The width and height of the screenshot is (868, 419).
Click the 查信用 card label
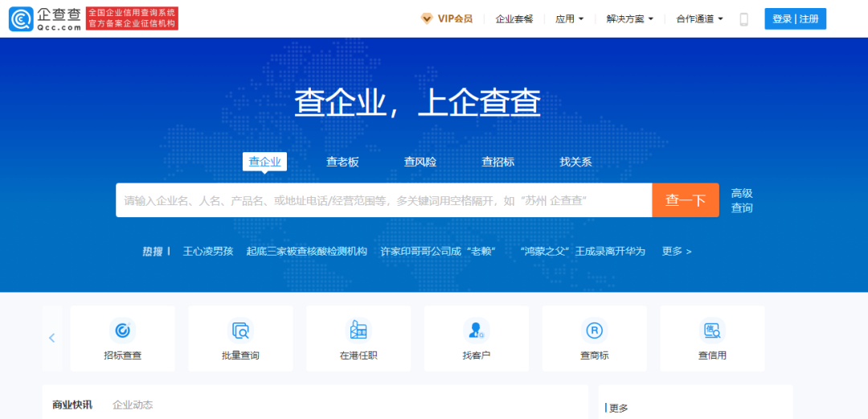point(712,355)
